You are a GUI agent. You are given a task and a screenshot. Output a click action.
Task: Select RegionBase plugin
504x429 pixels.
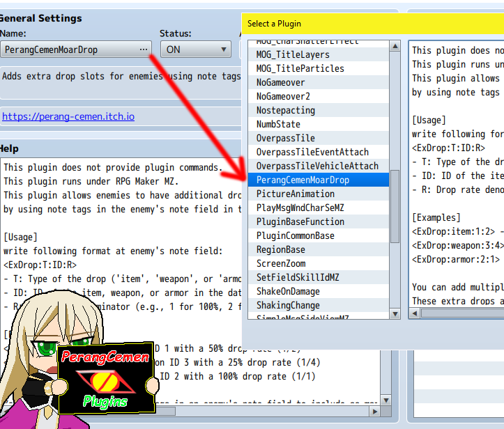[318, 249]
